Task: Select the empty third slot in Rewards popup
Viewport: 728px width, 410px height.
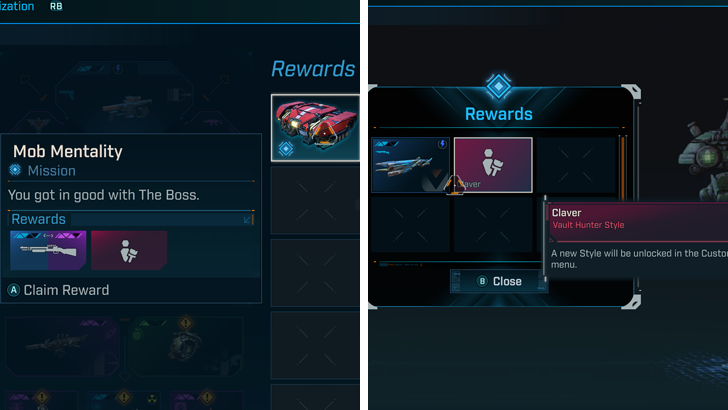Action: 576,165
